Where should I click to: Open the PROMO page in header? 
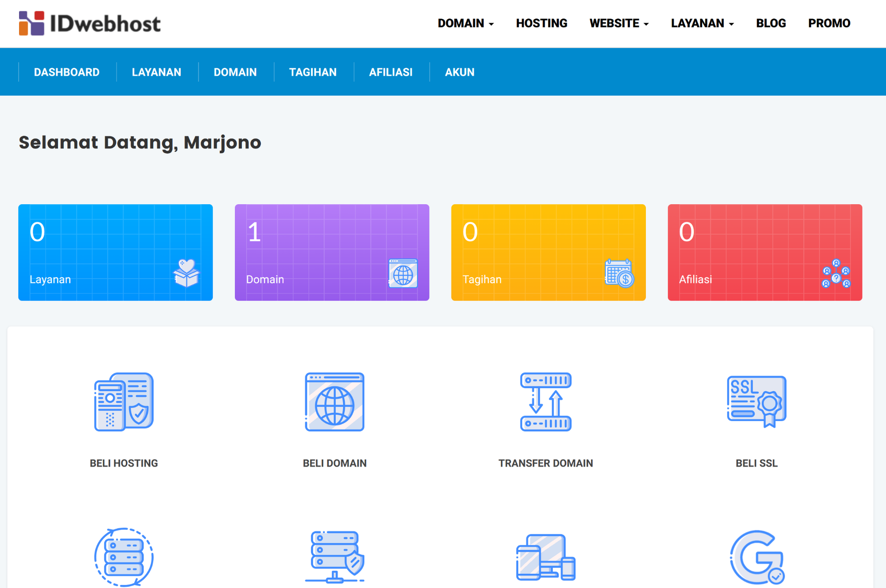pos(829,23)
